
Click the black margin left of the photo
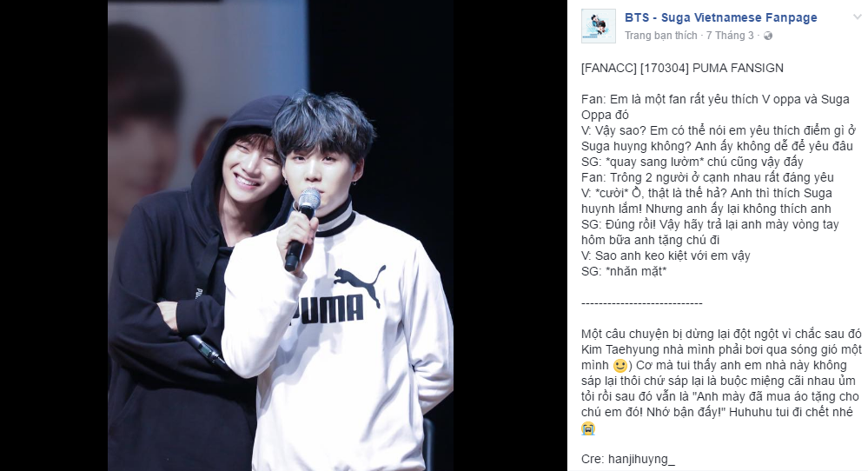54,235
